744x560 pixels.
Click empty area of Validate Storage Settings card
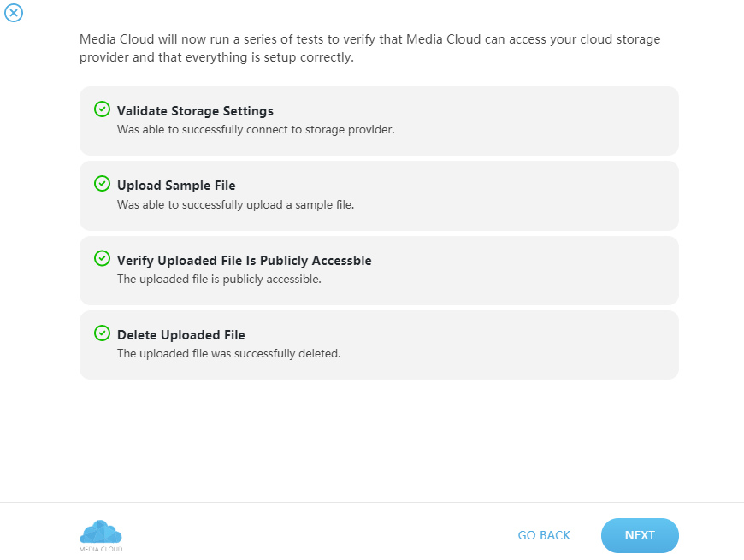point(522,121)
